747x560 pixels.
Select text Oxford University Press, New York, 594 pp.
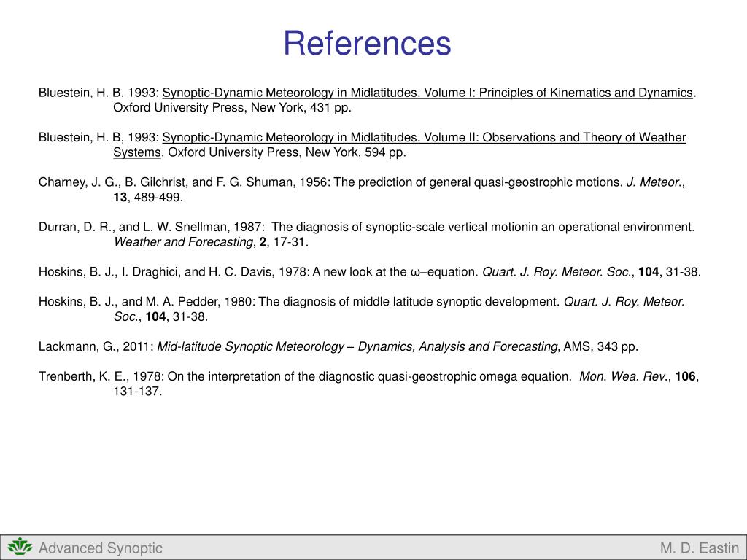pos(287,152)
